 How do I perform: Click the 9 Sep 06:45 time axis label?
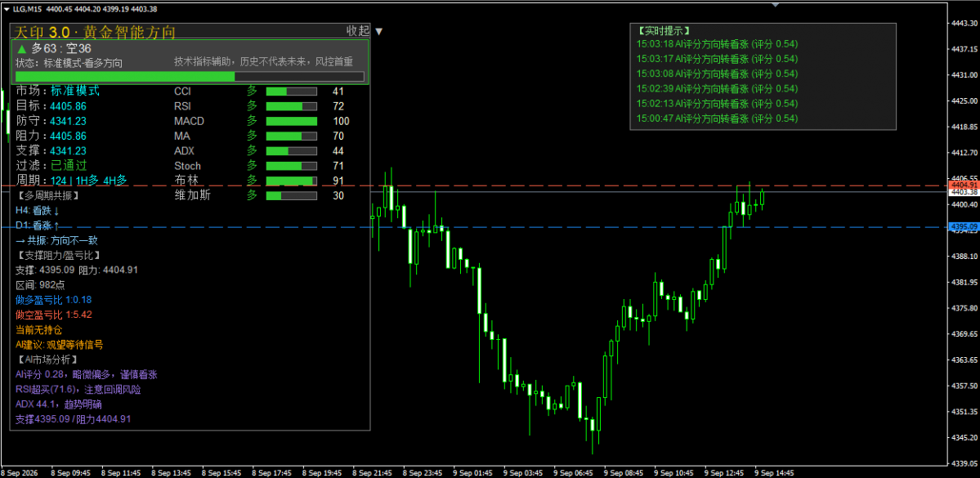coord(573,473)
